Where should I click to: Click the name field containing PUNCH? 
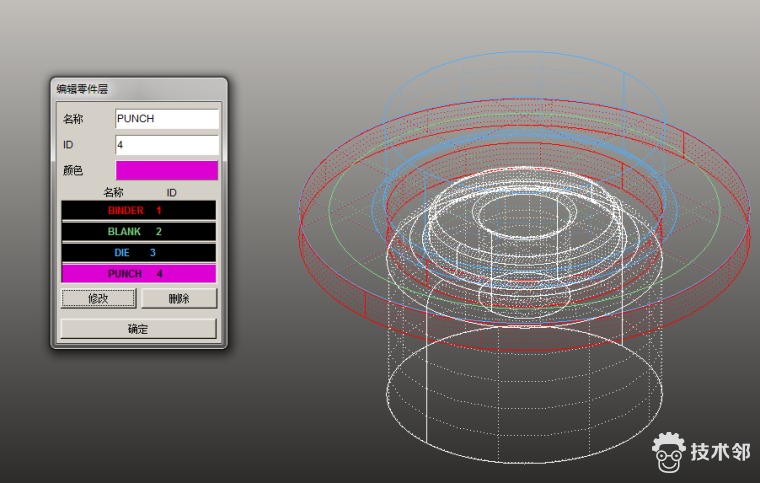coord(167,119)
